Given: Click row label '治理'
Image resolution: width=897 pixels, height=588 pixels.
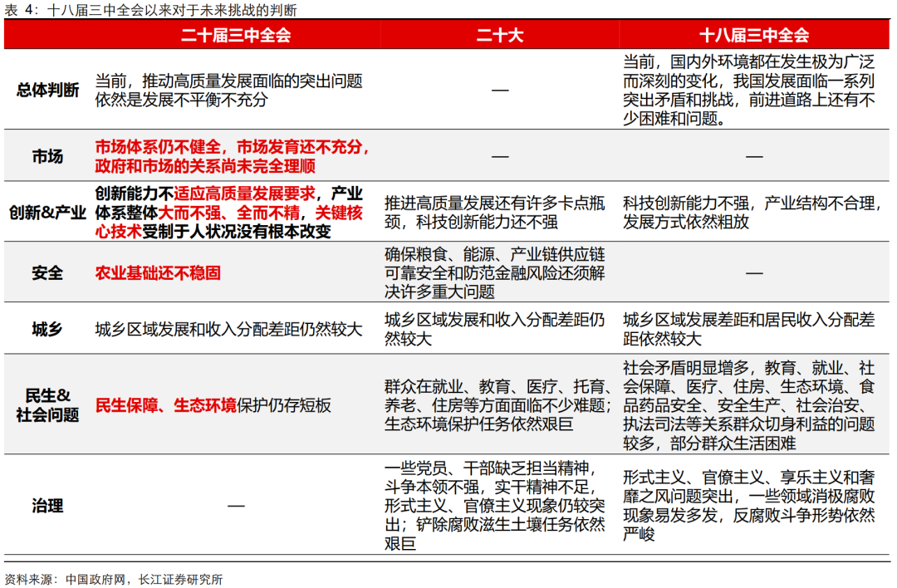Looking at the screenshot, I should pos(47,506).
